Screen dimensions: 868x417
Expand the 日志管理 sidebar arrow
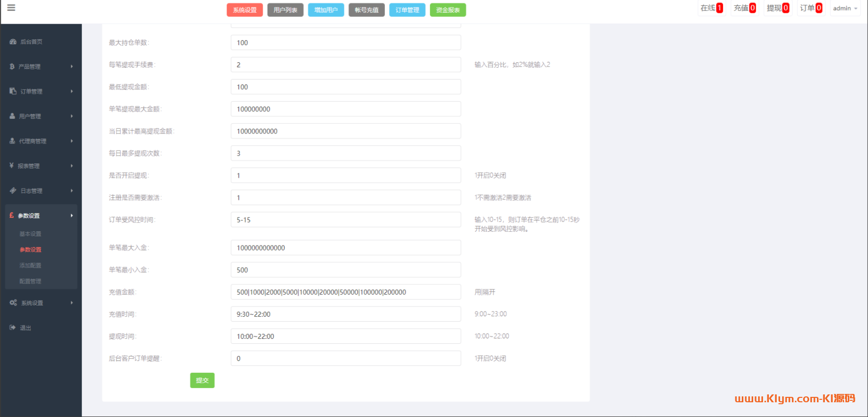tap(72, 191)
